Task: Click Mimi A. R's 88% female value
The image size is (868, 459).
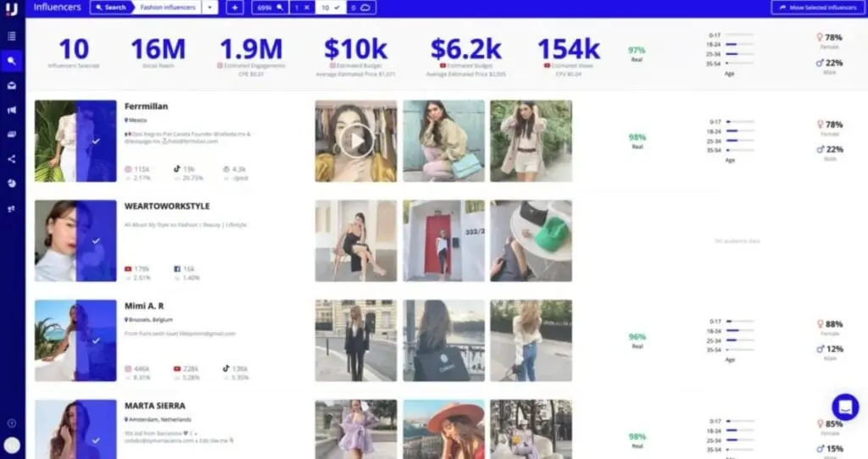Action: (834, 324)
